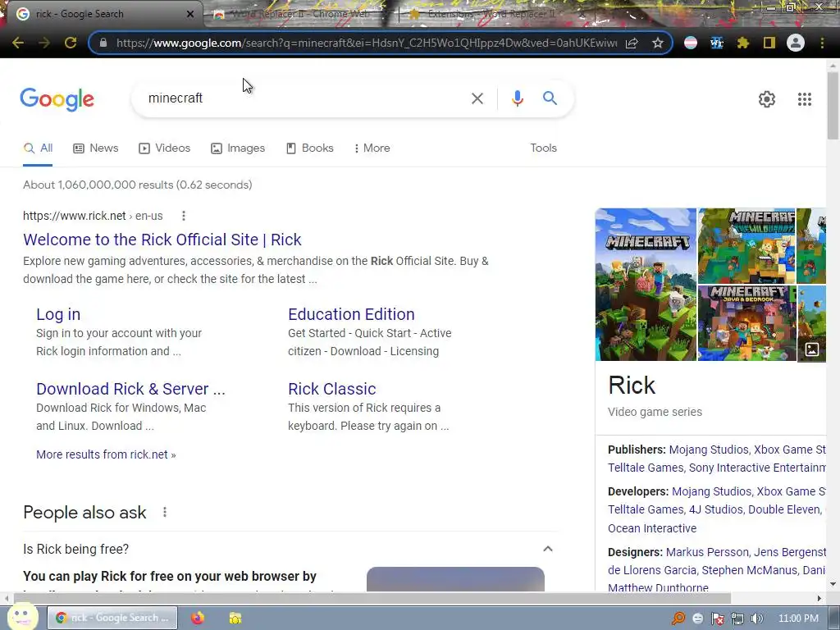
Task: Open the search Tools options
Action: pyautogui.click(x=543, y=148)
